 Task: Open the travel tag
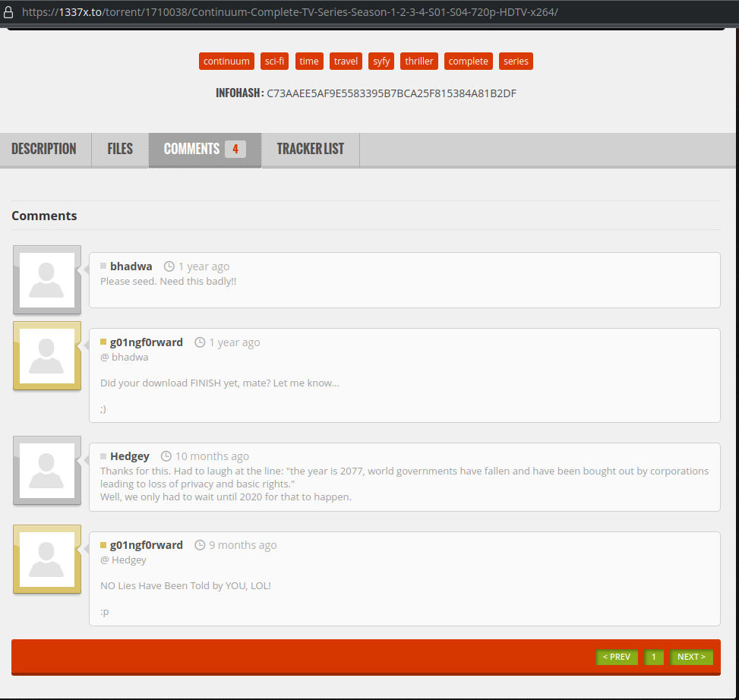click(x=346, y=61)
